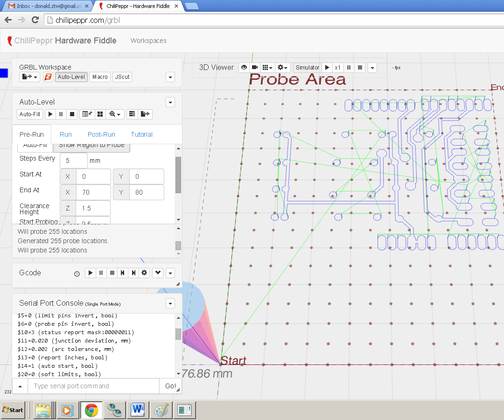This screenshot has height=420, width=504.
Task: Click the Zapier icon in GRBL Workspace toolbar
Action: [48, 77]
